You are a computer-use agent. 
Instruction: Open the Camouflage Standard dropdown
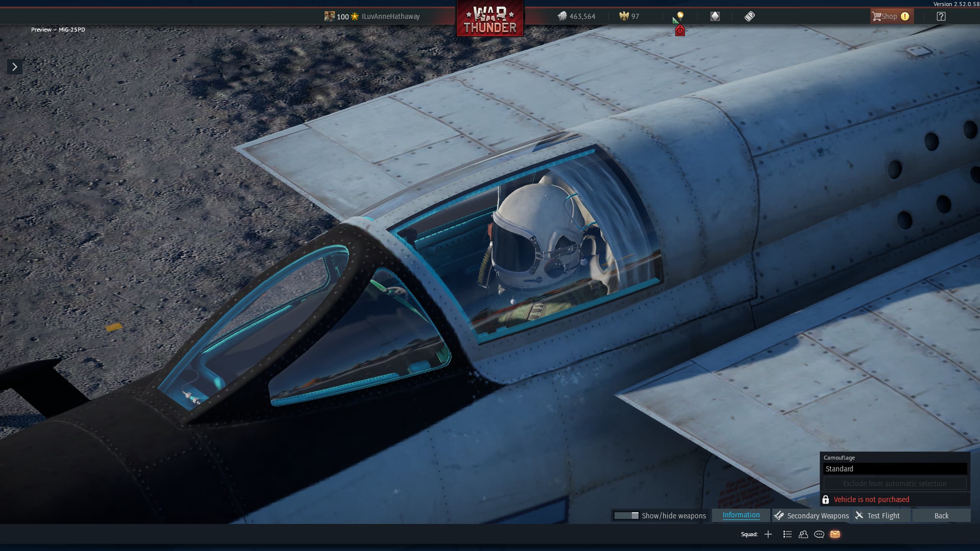coord(895,469)
